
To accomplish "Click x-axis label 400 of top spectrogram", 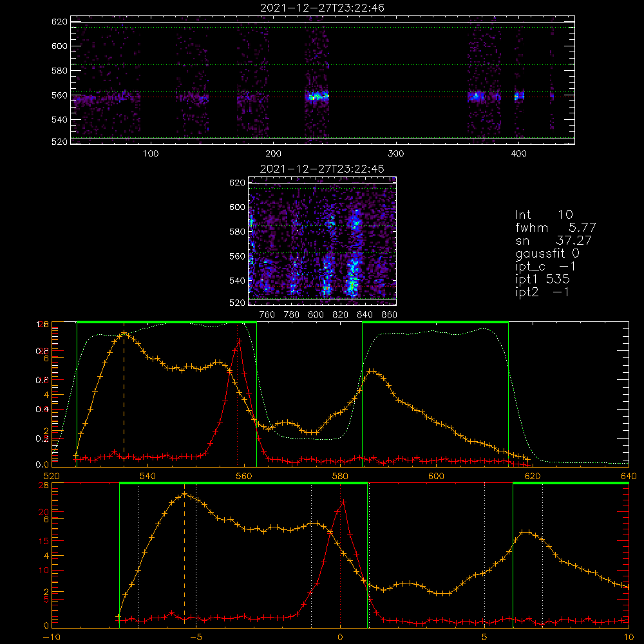I will 518,154.
